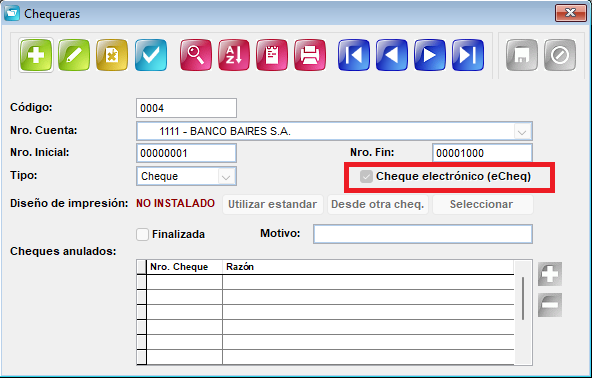Select the first row header in grid

tap(142, 282)
